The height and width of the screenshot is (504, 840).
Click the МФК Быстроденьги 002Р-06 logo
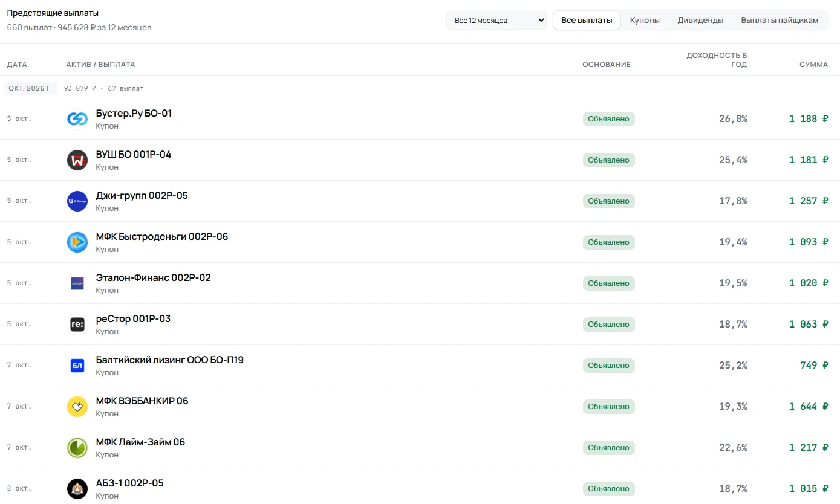(77, 242)
